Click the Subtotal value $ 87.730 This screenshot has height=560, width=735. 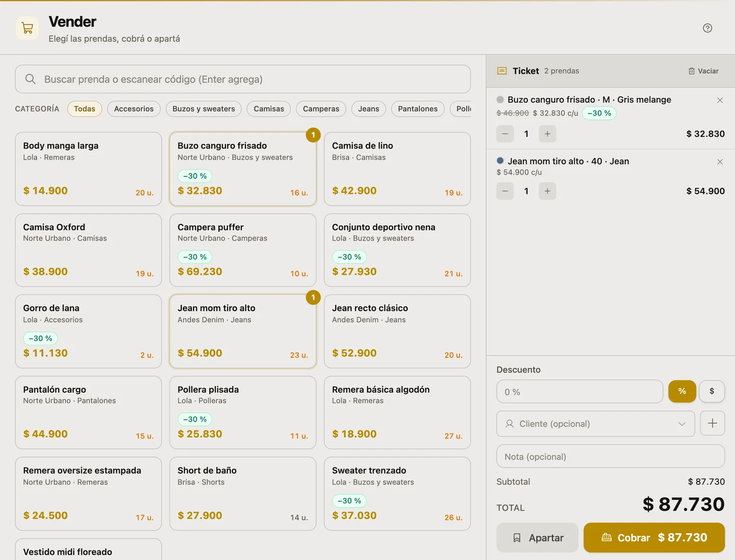pyautogui.click(x=706, y=481)
